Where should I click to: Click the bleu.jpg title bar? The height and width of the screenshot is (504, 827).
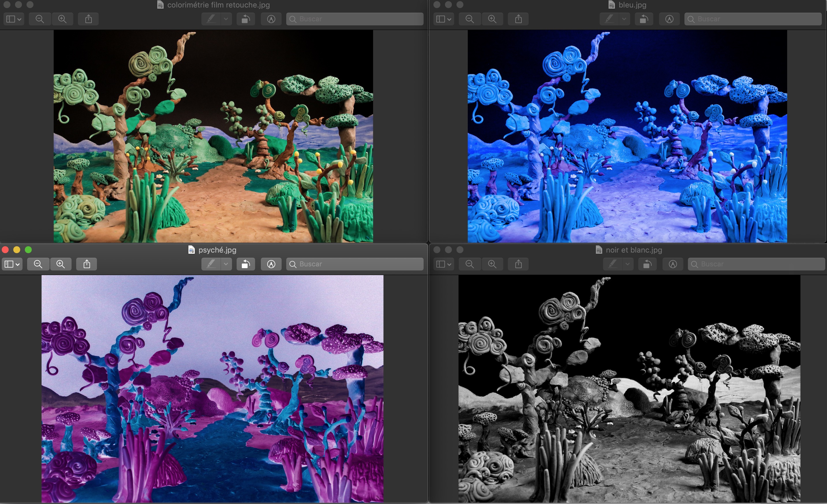tap(632, 5)
